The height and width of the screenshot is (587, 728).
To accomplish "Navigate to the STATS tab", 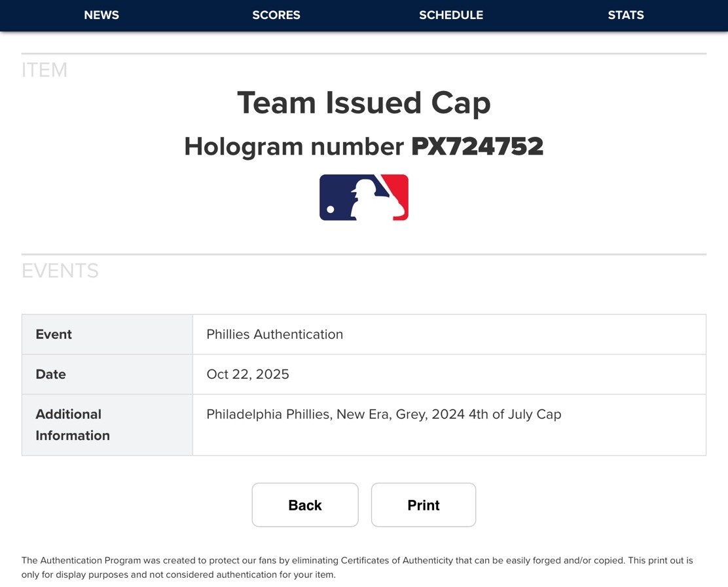I will (x=625, y=15).
